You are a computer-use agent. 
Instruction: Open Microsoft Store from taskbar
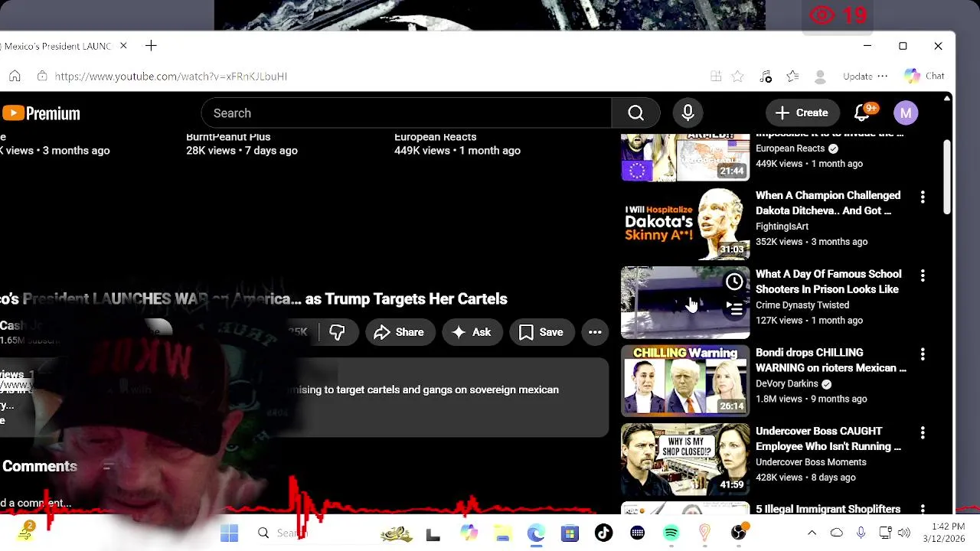[x=570, y=533]
